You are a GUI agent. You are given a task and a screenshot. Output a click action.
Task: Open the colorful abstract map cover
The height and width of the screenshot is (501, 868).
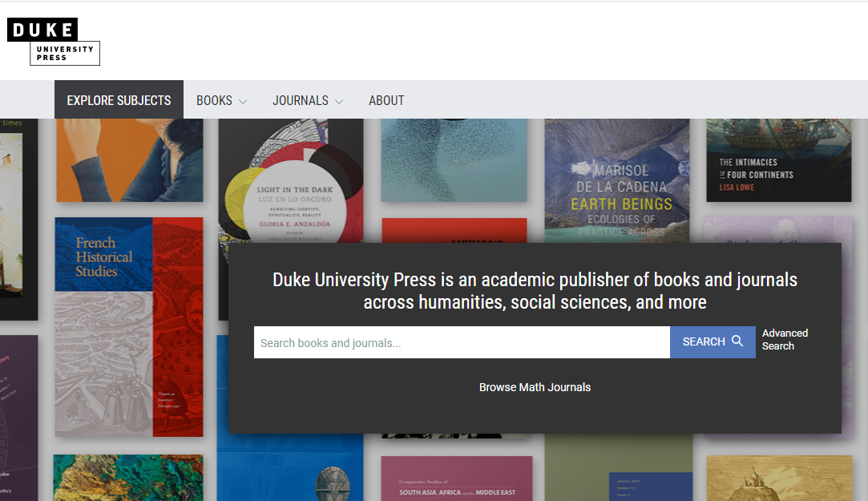(128, 478)
